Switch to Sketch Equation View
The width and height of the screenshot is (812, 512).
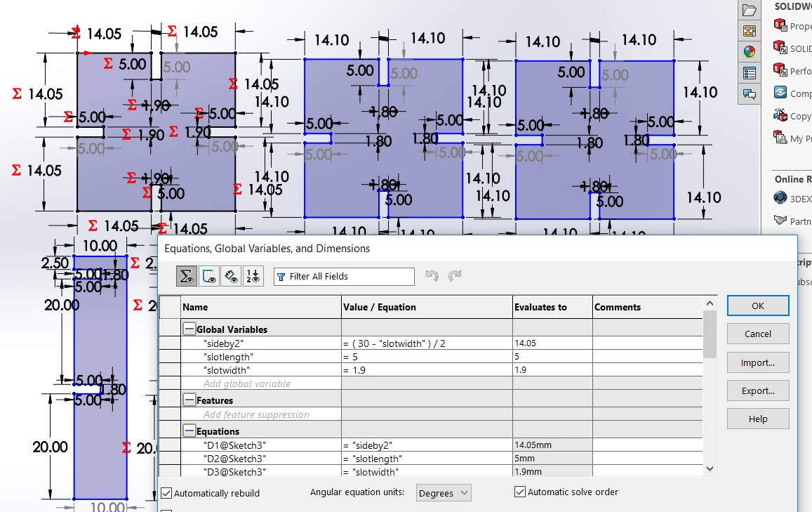click(209, 276)
